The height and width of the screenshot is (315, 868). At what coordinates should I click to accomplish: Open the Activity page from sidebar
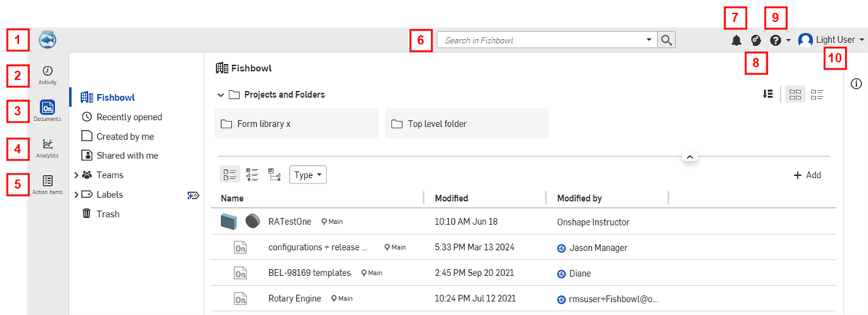[x=47, y=75]
